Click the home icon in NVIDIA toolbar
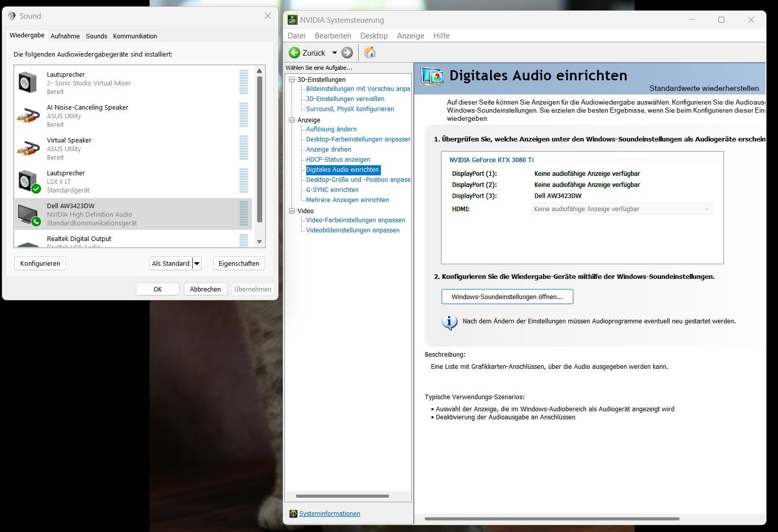This screenshot has height=532, width=778. pyautogui.click(x=370, y=53)
